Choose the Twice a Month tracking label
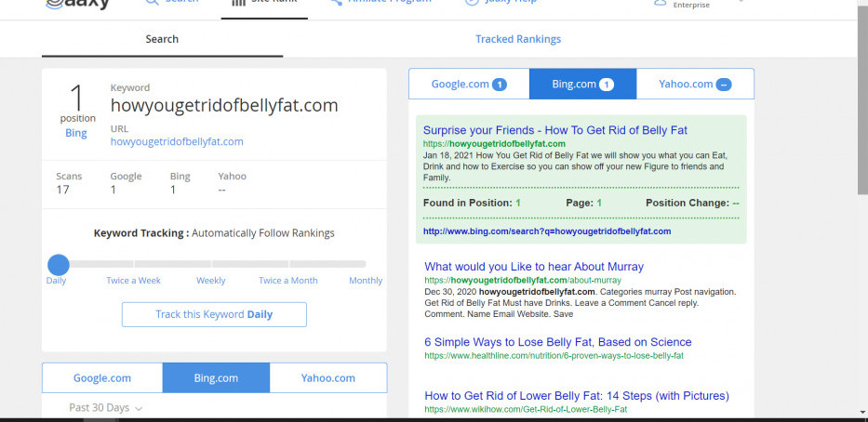Image resolution: width=868 pixels, height=422 pixels. click(288, 281)
